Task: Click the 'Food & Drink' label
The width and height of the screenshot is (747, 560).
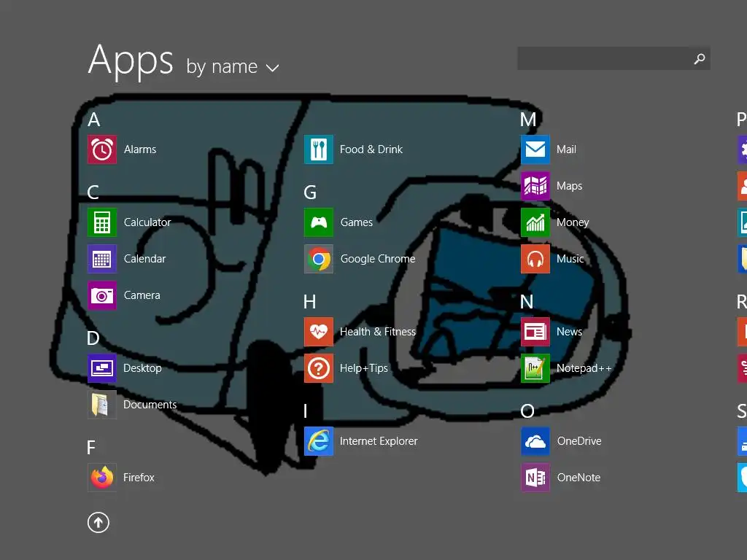Action: coord(371,149)
